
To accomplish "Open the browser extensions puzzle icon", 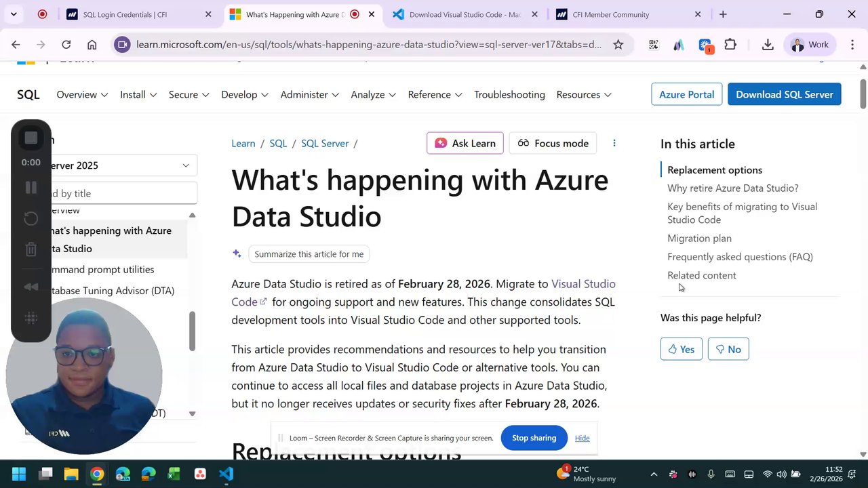I will [x=730, y=45].
